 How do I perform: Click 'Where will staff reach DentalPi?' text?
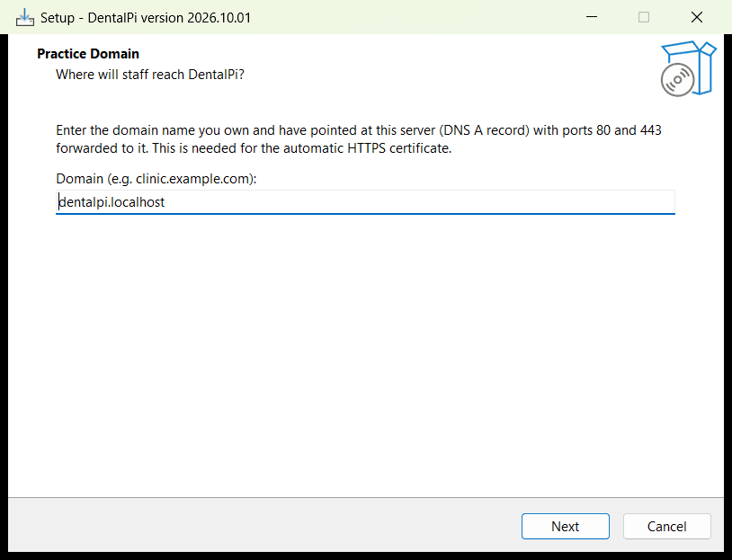(x=150, y=75)
